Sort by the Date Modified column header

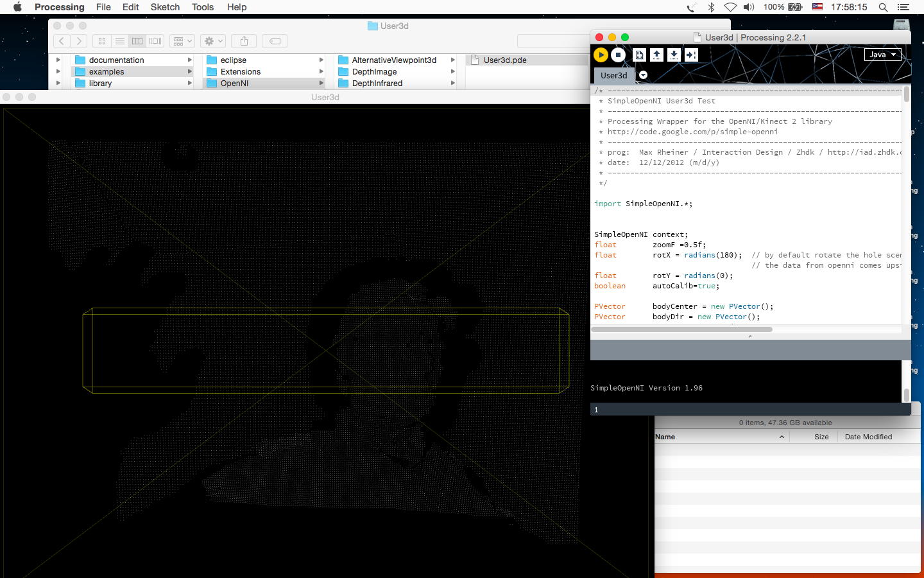[x=880, y=437]
